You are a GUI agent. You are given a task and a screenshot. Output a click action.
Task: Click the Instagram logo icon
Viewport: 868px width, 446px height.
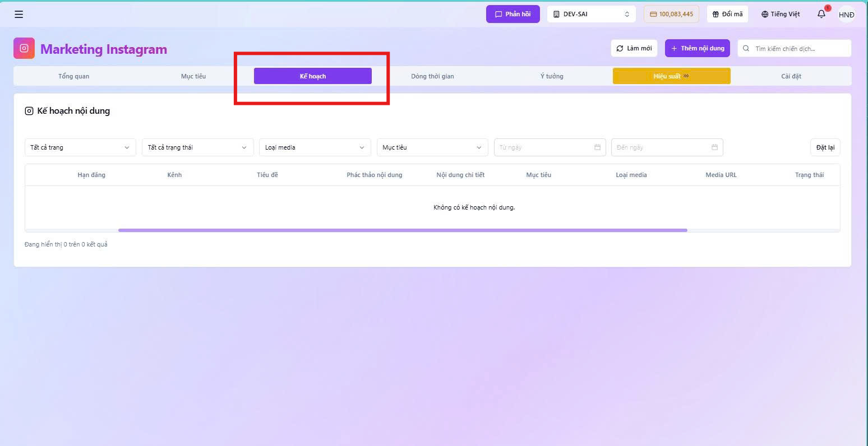(x=24, y=49)
